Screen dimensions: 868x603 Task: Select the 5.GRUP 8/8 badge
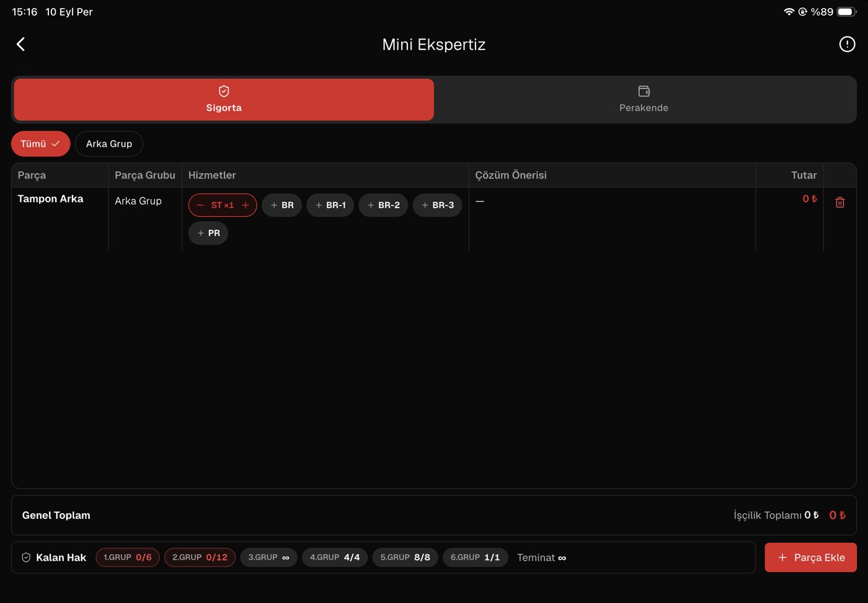pos(405,557)
